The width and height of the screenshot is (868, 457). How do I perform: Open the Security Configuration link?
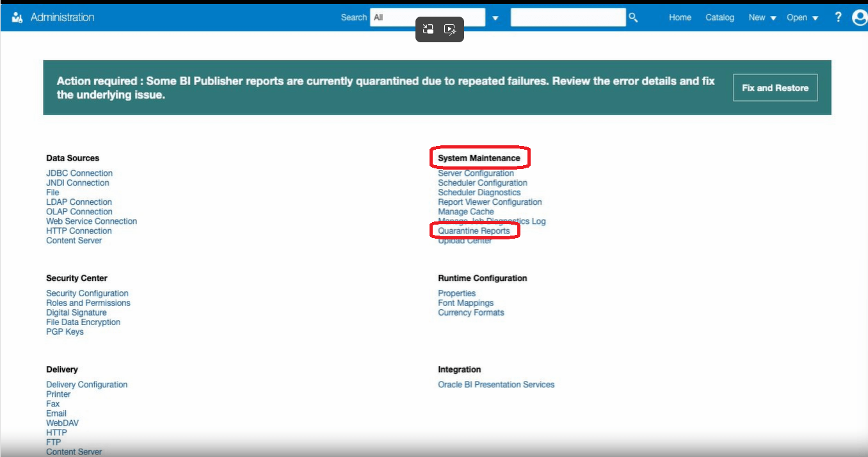87,293
